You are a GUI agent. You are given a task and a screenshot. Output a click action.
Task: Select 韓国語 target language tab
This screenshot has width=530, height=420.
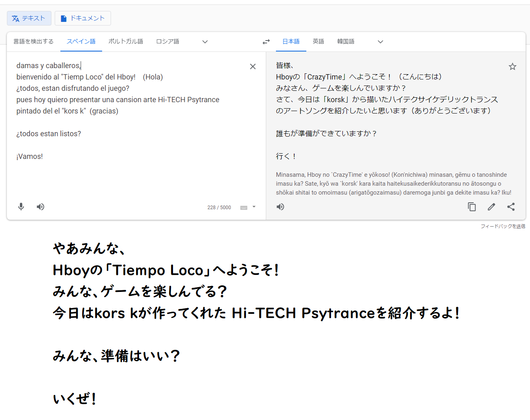[346, 41]
